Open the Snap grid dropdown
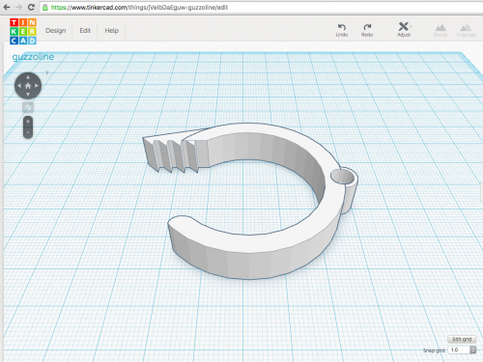Screen dimensions: 483x362 473,350
